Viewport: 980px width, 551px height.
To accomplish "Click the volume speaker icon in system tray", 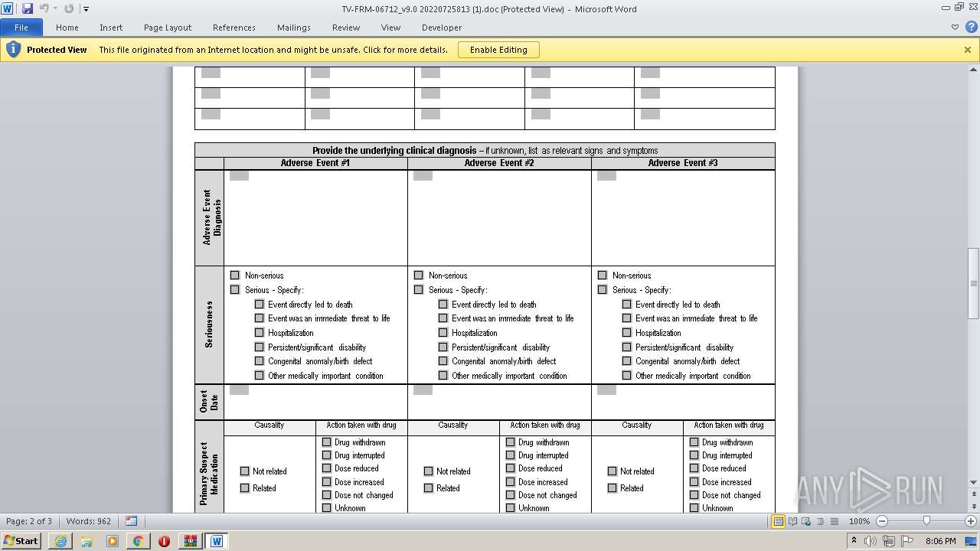I will click(x=870, y=541).
